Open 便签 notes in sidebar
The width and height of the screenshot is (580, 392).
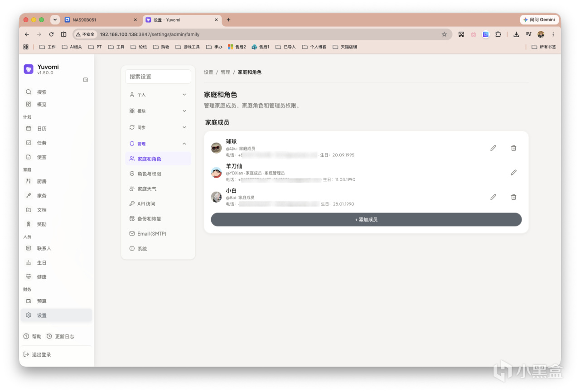(x=56, y=157)
